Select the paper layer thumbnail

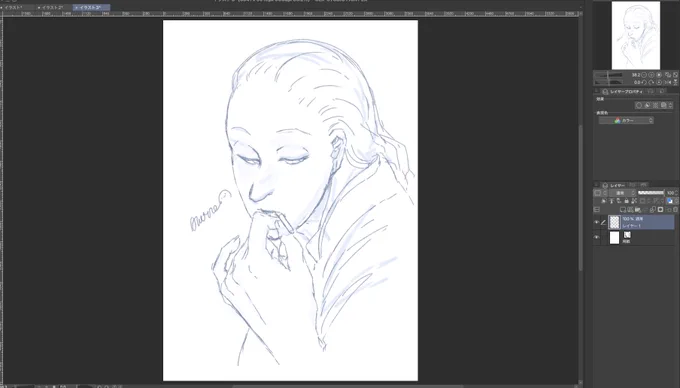coord(615,237)
